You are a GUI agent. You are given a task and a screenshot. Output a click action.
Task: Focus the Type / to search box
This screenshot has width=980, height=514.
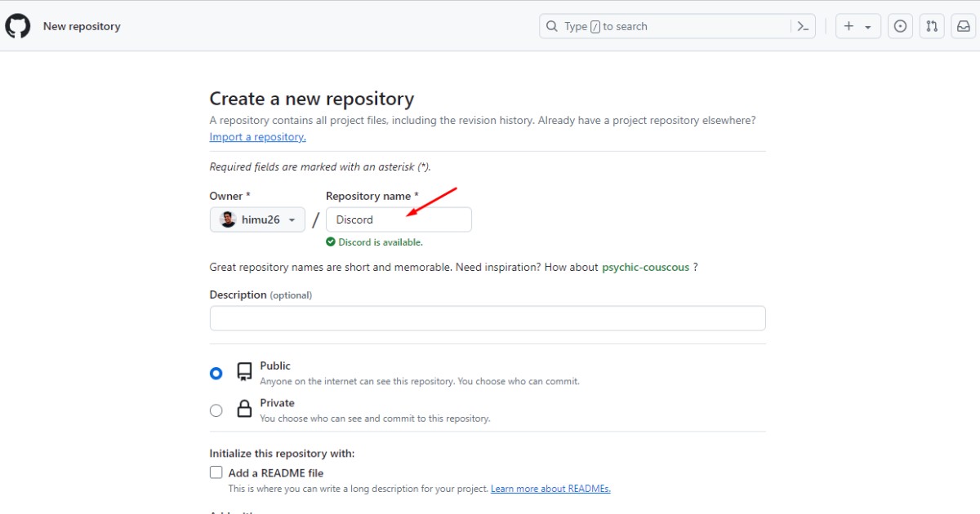[x=677, y=26]
